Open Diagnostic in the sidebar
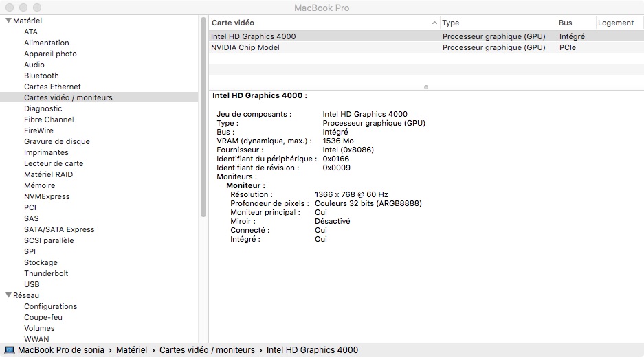The width and height of the screenshot is (644, 357). tap(43, 108)
